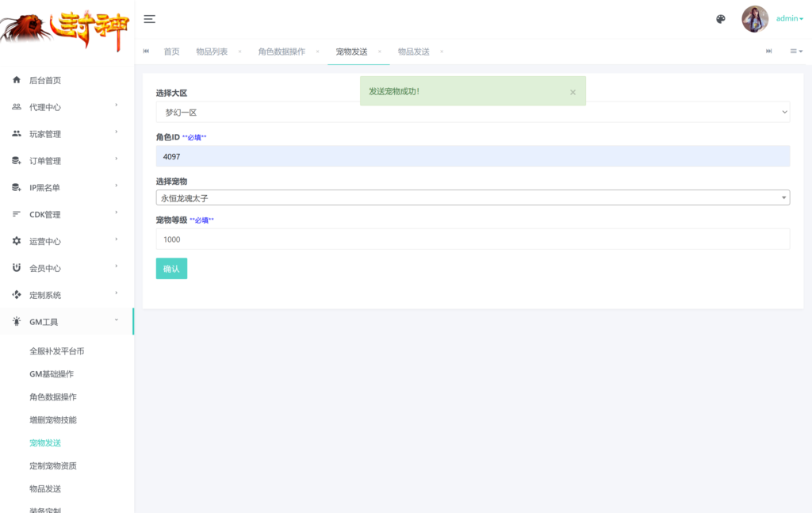Viewport: 812px width, 513px height.
Task: Collapse the GM工具 menu arrow
Action: [x=116, y=320]
